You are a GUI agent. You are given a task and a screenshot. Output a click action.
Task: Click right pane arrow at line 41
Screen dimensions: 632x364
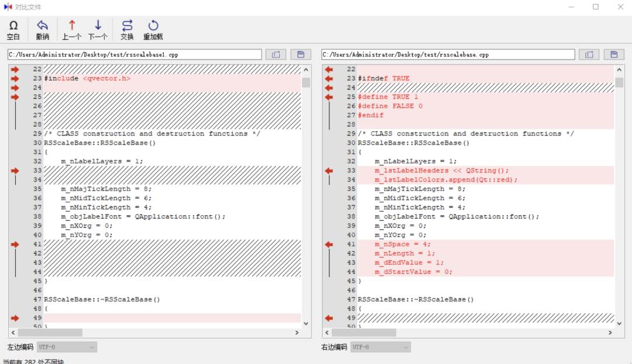pos(329,245)
